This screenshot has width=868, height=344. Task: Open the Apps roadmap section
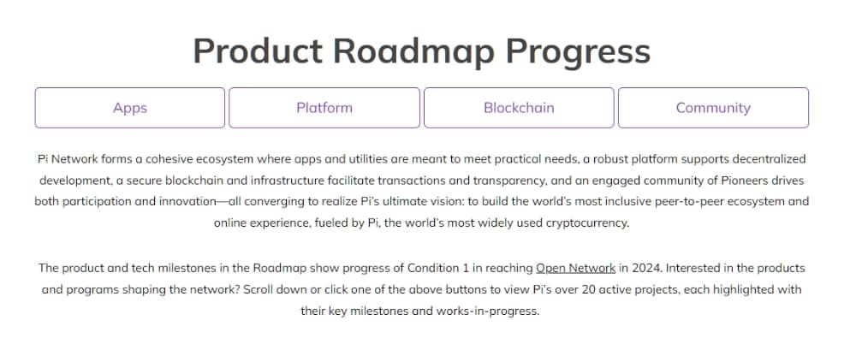pyautogui.click(x=130, y=108)
